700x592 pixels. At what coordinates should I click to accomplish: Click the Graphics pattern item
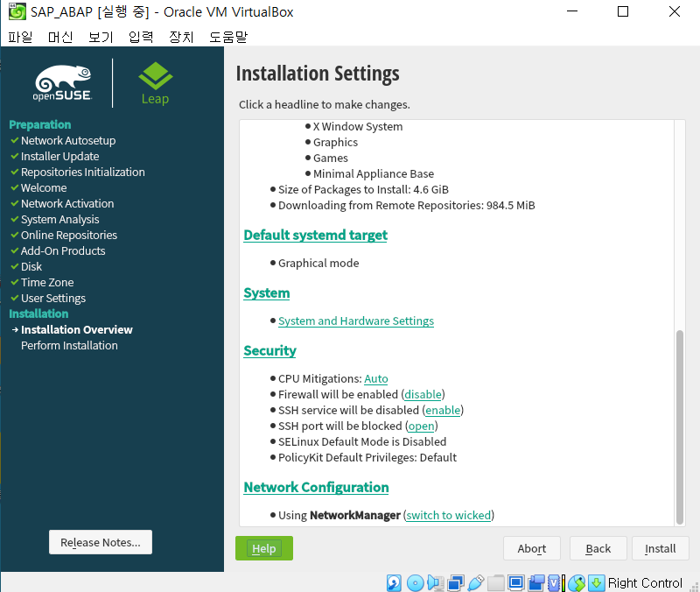coord(335,142)
